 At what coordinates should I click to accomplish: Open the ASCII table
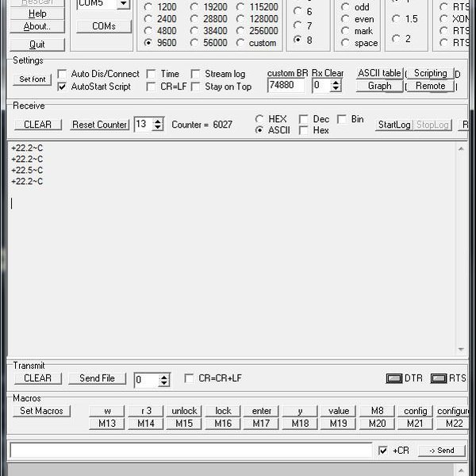(x=379, y=73)
